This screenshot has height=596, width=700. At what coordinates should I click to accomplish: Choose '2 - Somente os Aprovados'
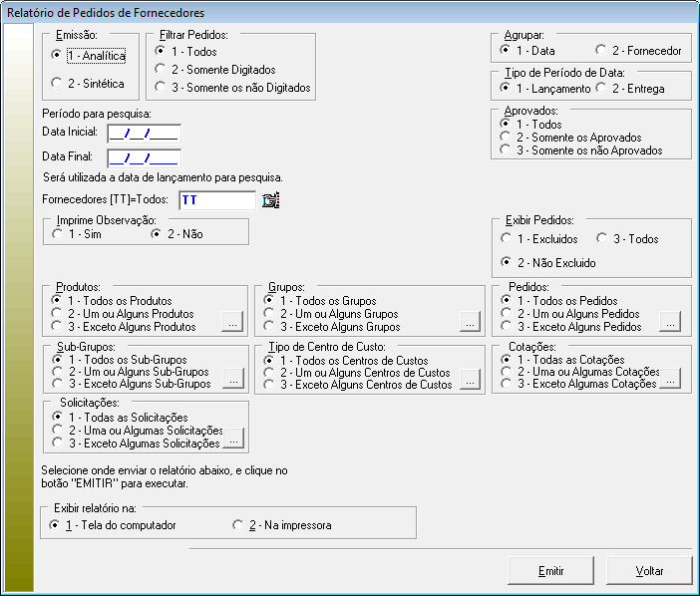[x=507, y=138]
